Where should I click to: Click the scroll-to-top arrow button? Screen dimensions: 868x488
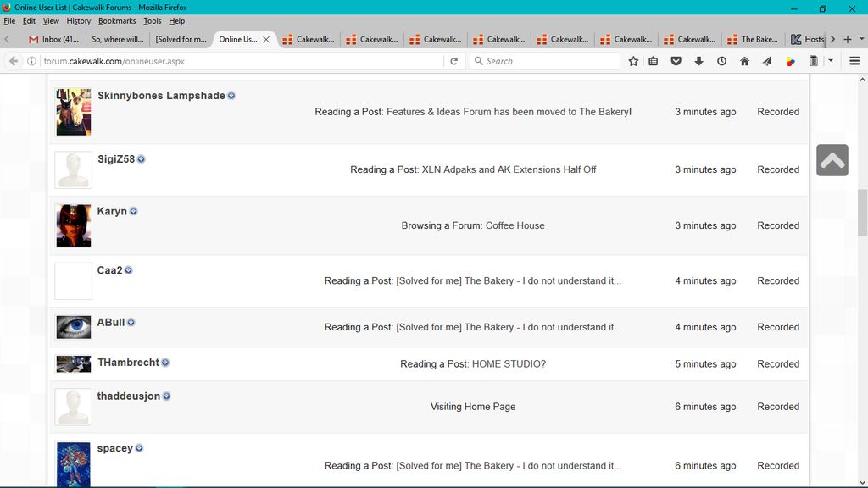click(x=832, y=160)
